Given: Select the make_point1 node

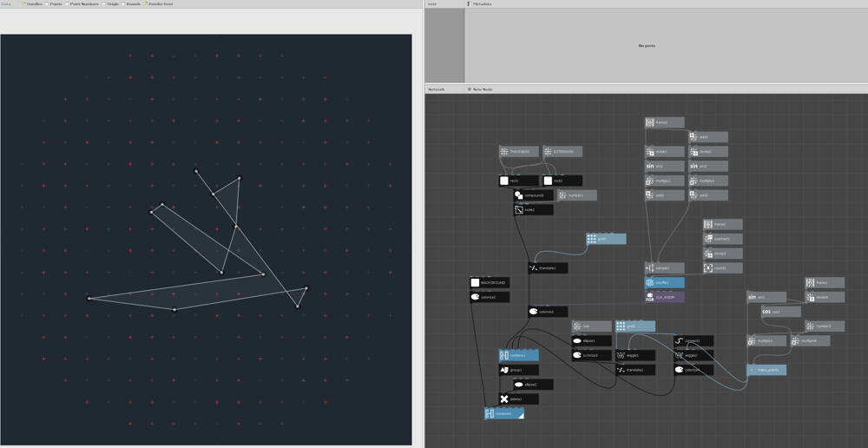Looking at the screenshot, I should (x=766, y=369).
